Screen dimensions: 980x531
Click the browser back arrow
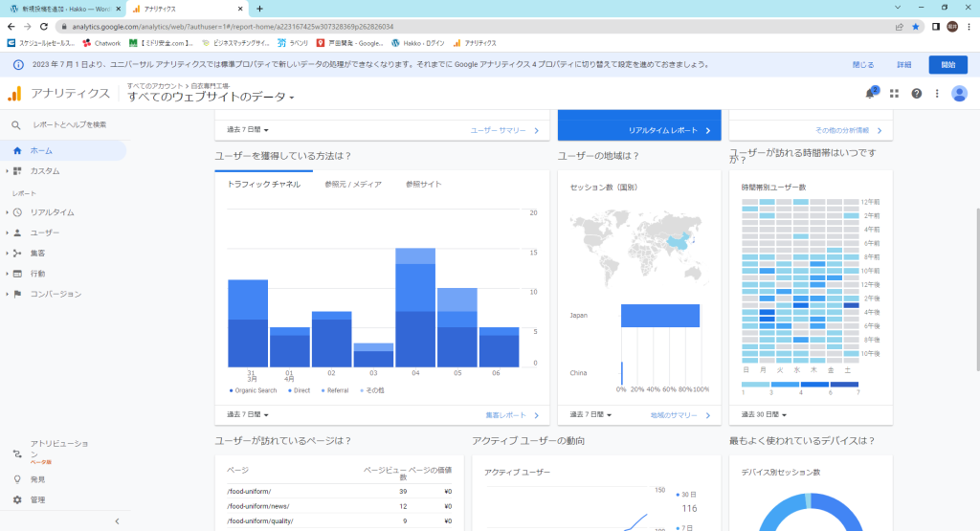(x=11, y=27)
